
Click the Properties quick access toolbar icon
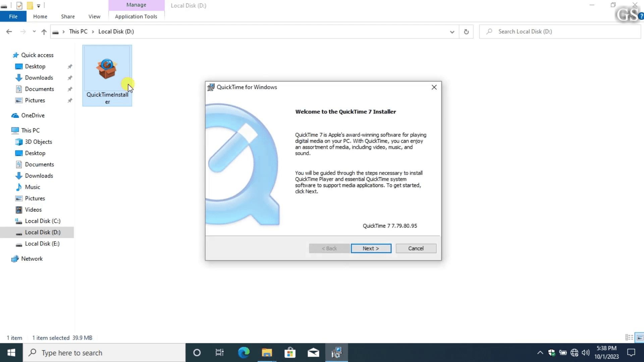[19, 5]
